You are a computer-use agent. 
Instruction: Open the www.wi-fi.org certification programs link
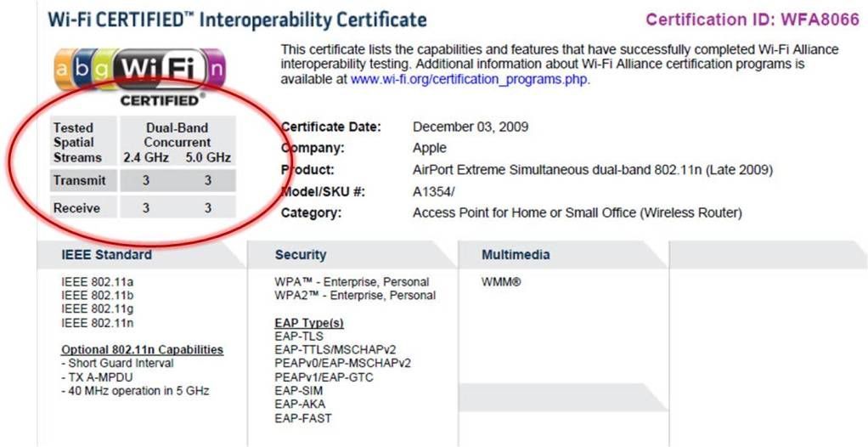470,79
